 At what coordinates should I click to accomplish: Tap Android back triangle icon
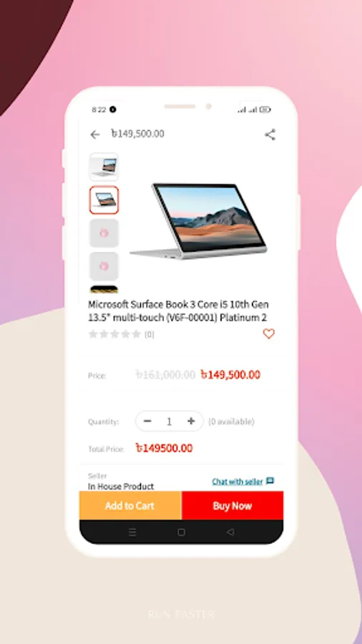pos(230,532)
